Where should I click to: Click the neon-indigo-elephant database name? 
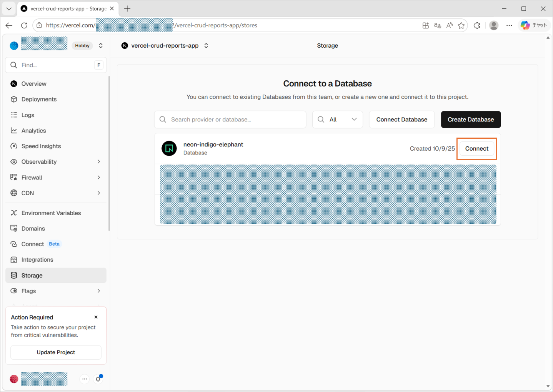213,145
